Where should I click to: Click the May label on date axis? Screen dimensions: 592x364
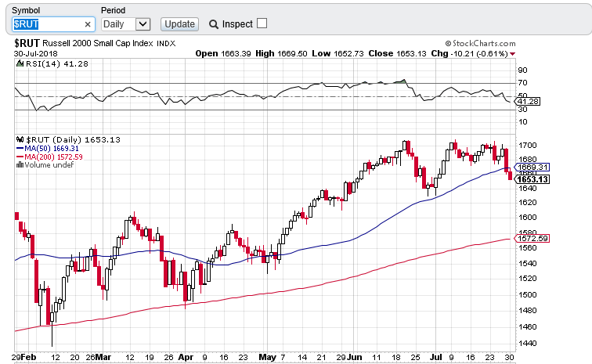268,357
